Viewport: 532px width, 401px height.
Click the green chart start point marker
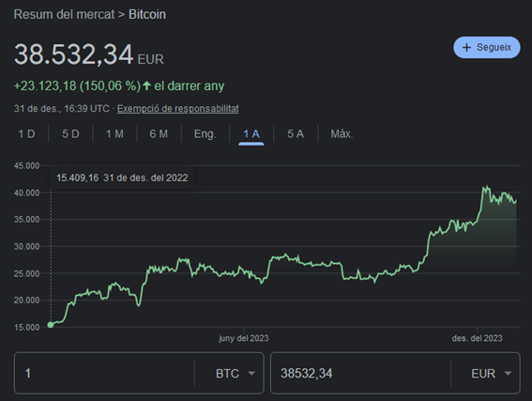51,325
